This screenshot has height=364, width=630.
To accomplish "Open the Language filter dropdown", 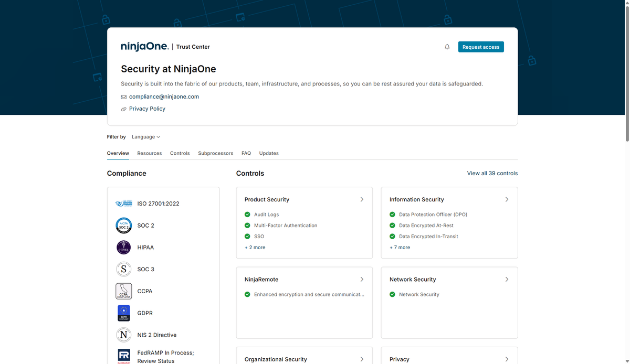I will (146, 137).
